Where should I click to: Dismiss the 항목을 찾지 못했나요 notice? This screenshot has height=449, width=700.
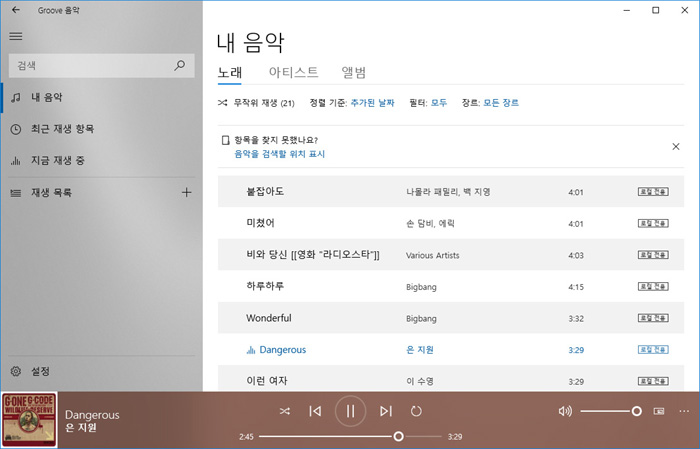[676, 147]
